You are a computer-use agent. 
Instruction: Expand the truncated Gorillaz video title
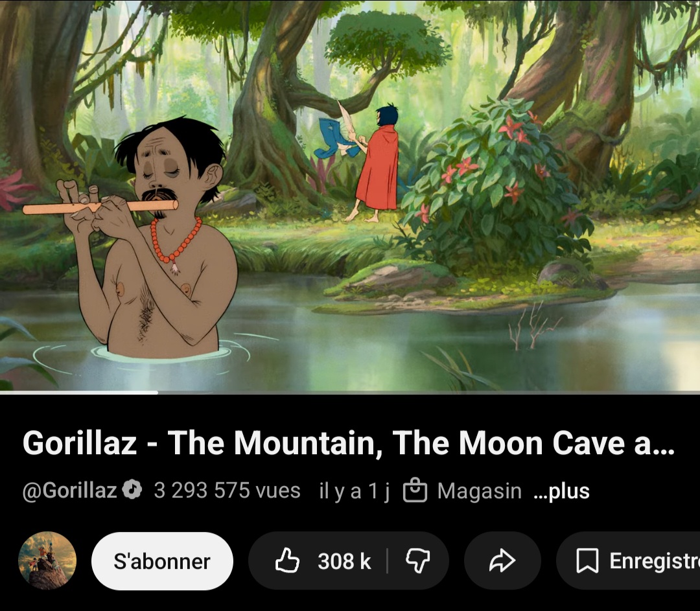click(348, 443)
